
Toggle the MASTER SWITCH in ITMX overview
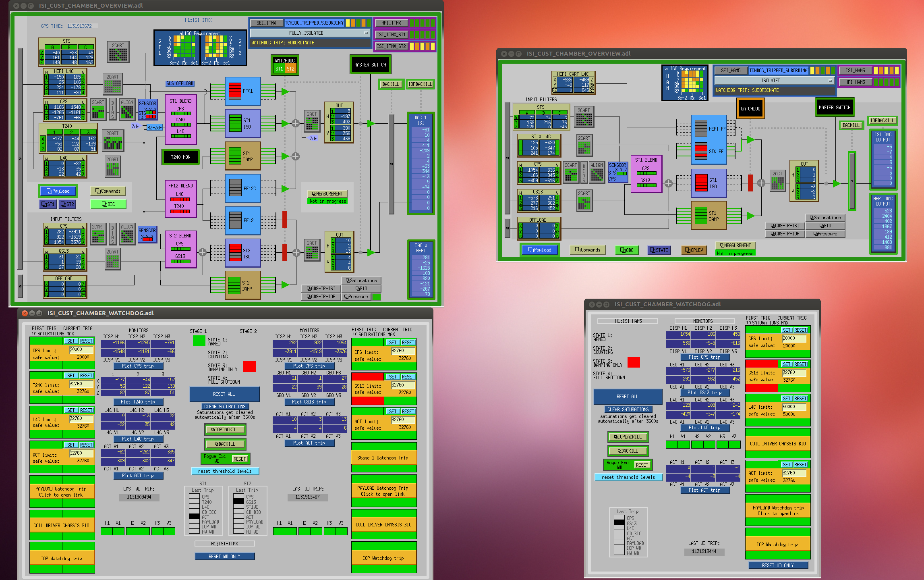coord(370,64)
